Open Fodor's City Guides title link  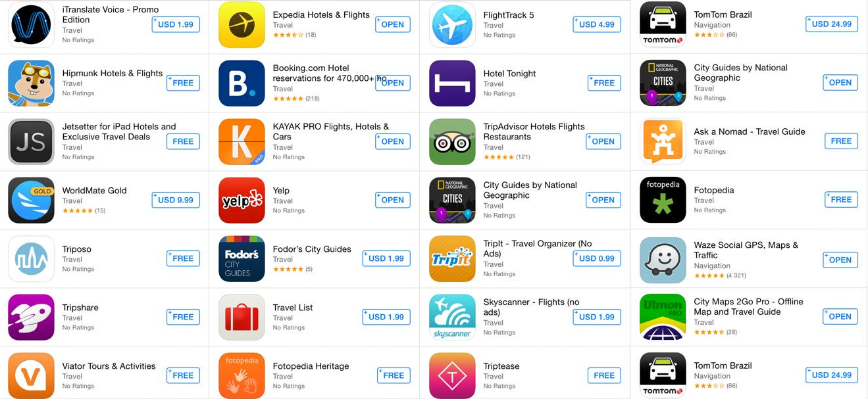pos(312,249)
